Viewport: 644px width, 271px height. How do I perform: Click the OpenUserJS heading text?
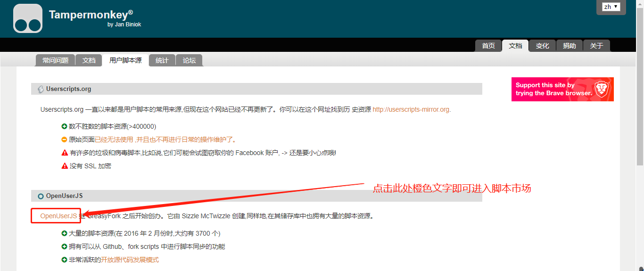(65, 196)
